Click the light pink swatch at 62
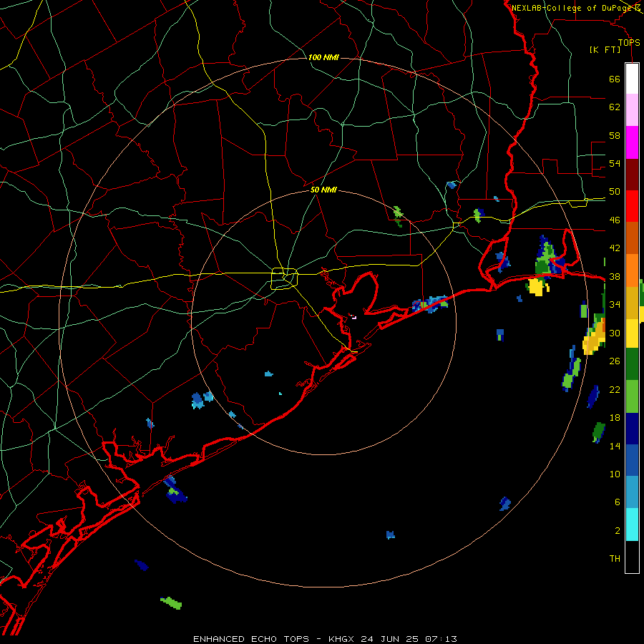 pos(632,109)
